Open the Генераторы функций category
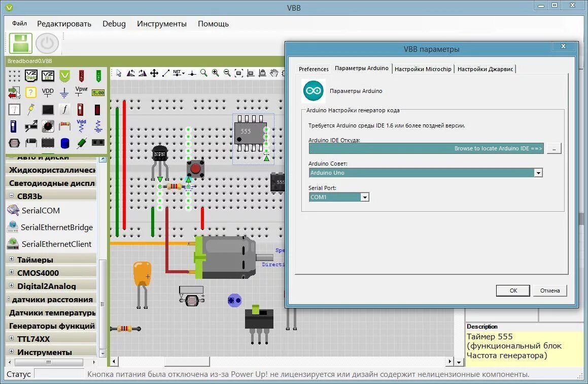The width and height of the screenshot is (588, 384). tap(52, 326)
